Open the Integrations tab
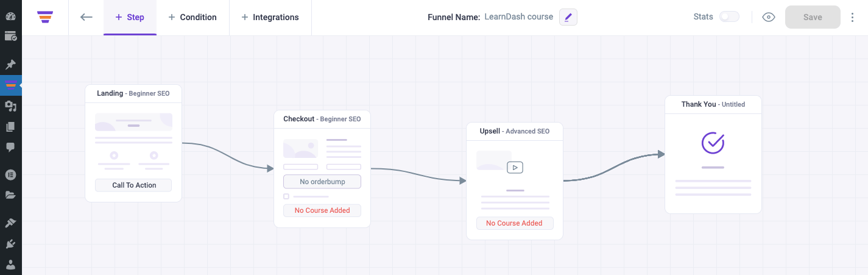The width and height of the screenshot is (868, 275). [x=270, y=17]
